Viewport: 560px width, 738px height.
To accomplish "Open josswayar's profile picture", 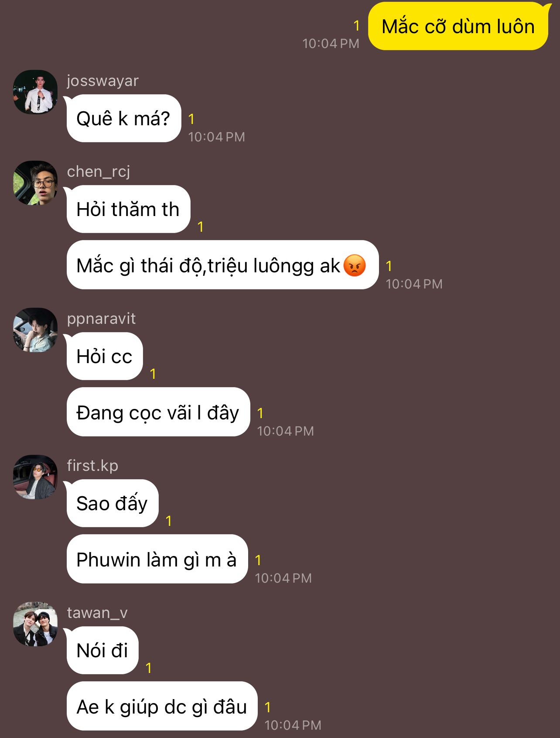I will point(35,92).
